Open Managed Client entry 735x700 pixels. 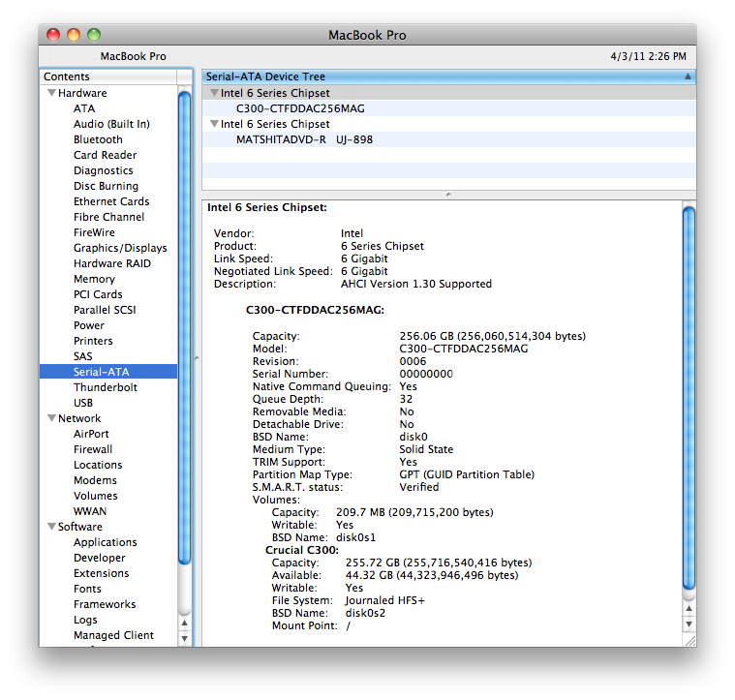click(113, 635)
